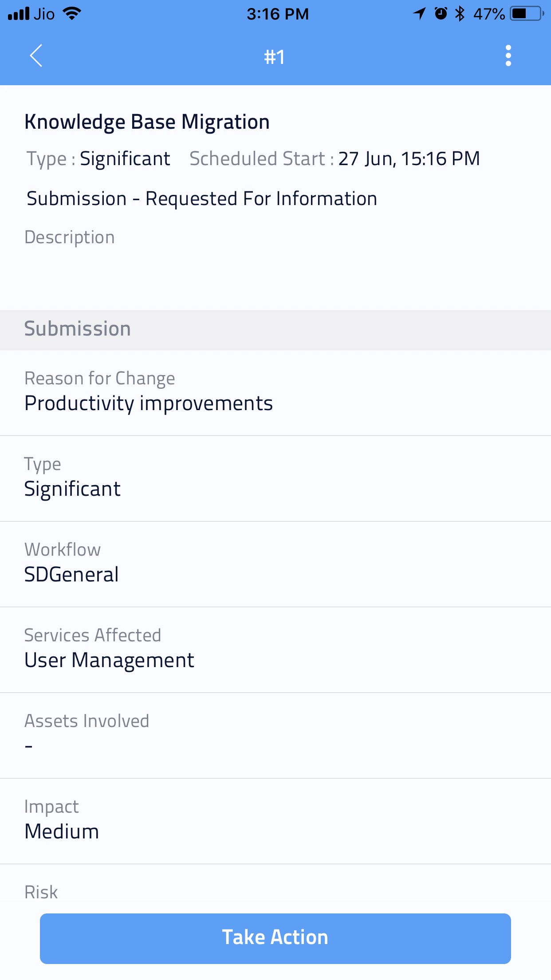The image size is (551, 980).
Task: Tap the alarm clock status icon
Action: pyautogui.click(x=441, y=14)
